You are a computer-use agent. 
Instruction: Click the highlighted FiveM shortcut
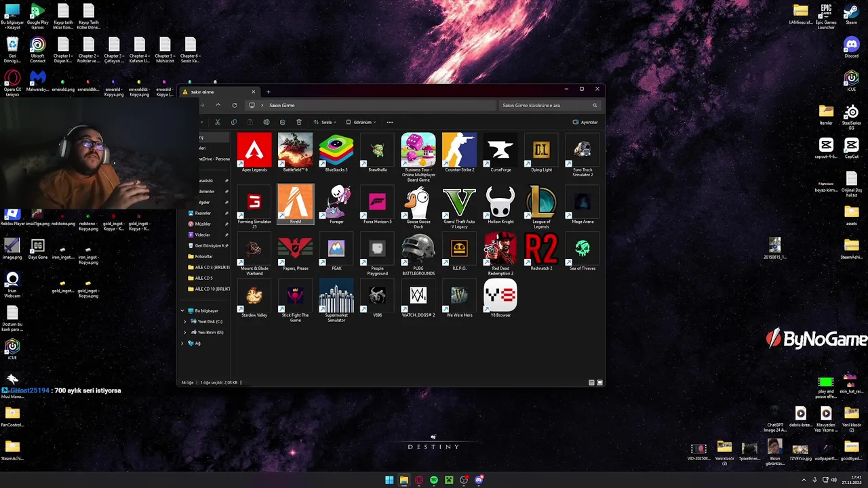point(295,204)
